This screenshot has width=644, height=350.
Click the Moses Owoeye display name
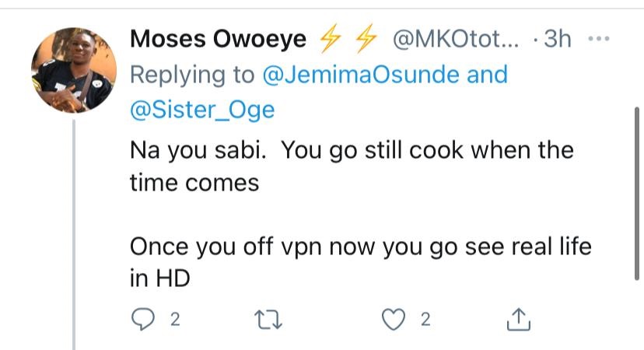(x=218, y=40)
